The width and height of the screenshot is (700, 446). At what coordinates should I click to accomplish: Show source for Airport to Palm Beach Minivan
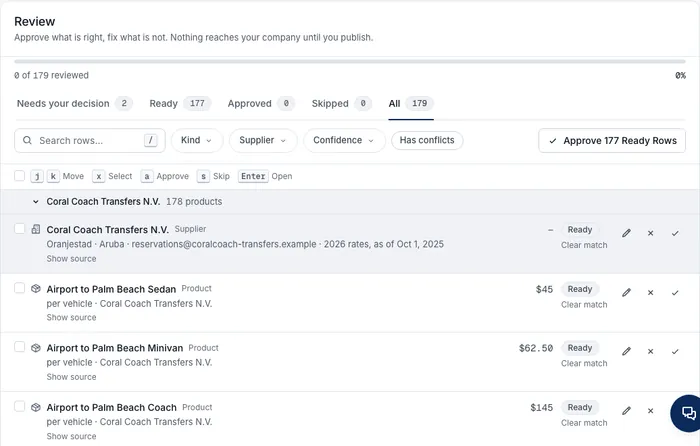(x=71, y=377)
